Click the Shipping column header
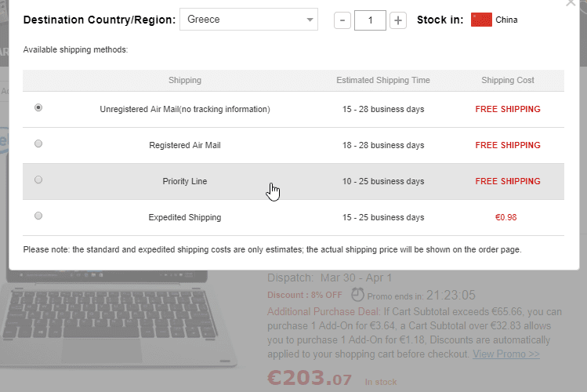Screen dimensions: 587x392 pos(185,80)
